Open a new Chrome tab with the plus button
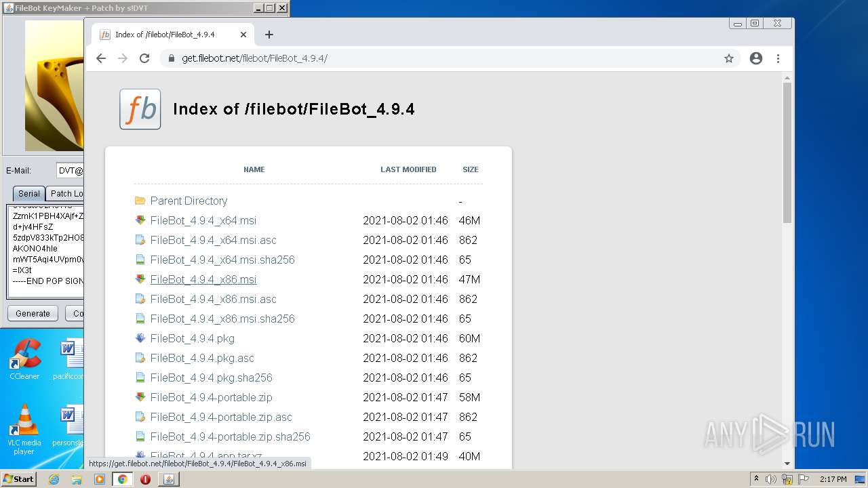 click(x=269, y=35)
